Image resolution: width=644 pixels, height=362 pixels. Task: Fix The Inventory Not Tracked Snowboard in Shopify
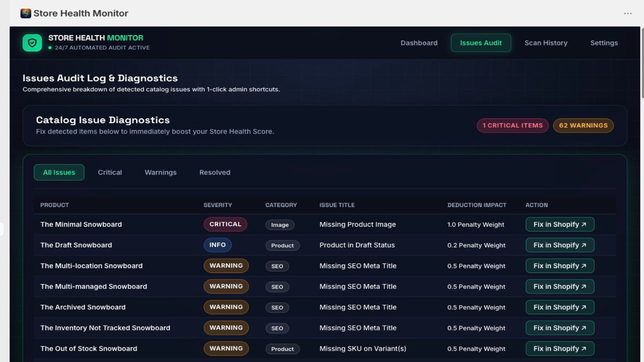tap(560, 328)
